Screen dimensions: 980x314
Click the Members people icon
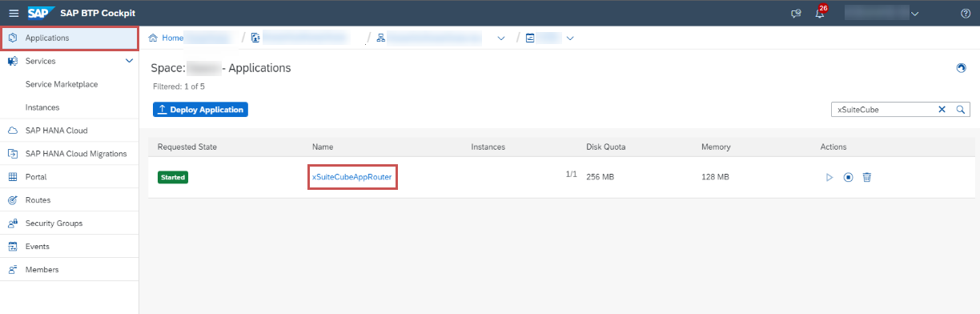point(13,270)
